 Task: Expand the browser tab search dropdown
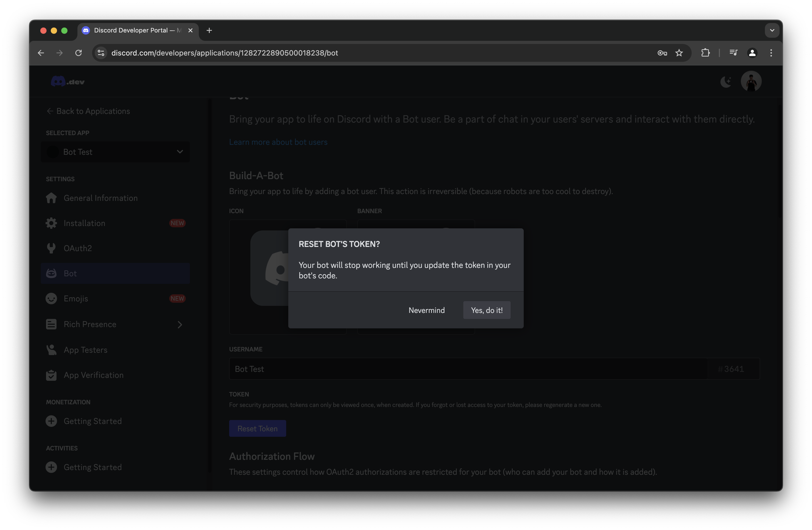pos(772,30)
